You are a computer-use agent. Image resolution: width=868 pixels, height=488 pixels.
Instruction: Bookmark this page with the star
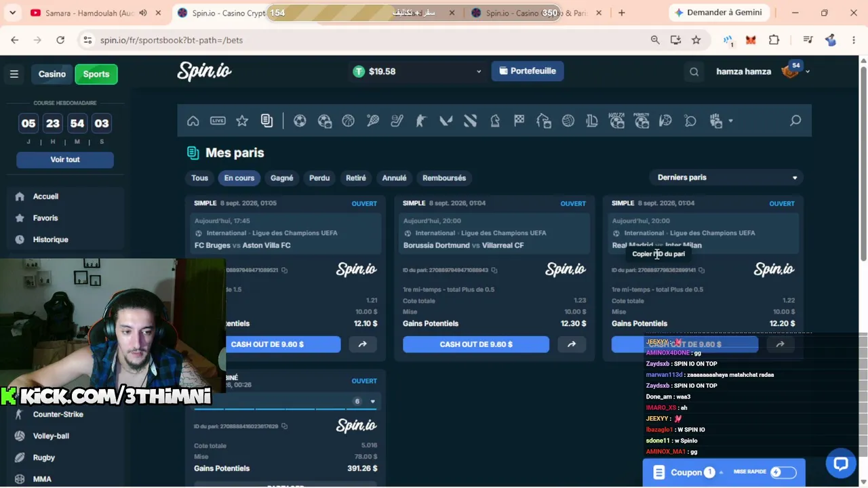[696, 40]
